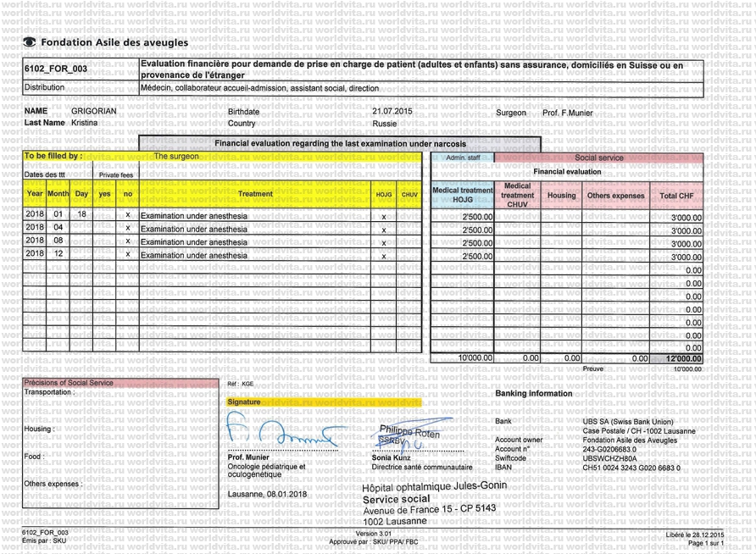Screen dimensions: 756x554
Task: Click the "Transportation :" field label
Action: click(49, 392)
